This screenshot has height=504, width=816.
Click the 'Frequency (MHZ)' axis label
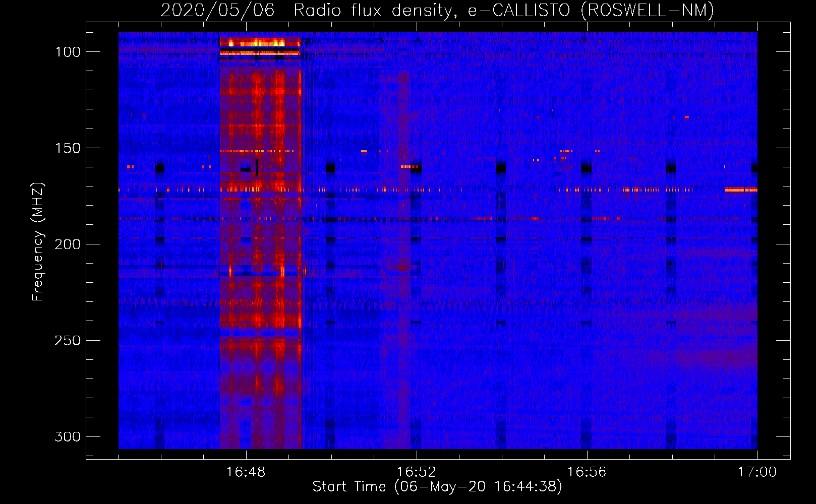click(x=38, y=241)
